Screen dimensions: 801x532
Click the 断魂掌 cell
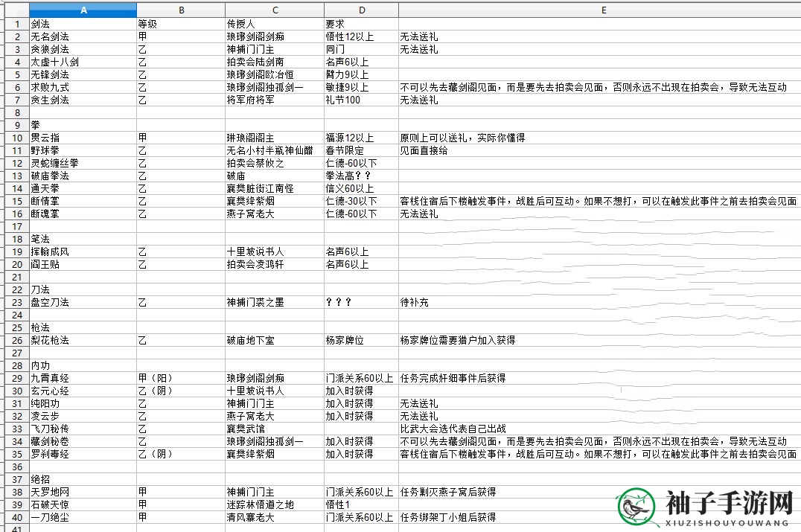tap(83, 214)
